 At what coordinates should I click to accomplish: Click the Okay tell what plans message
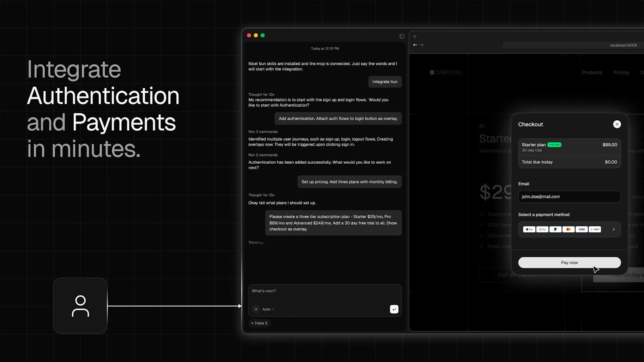point(282,203)
